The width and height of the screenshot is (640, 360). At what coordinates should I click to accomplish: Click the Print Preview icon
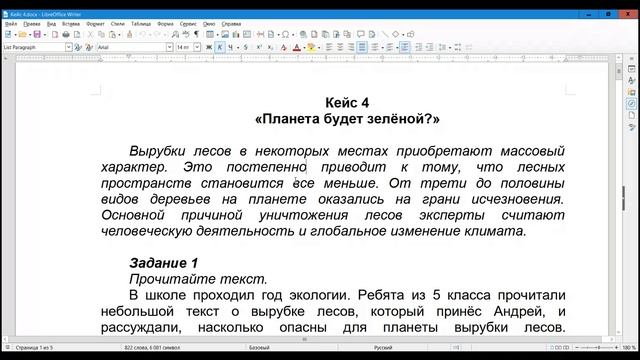coord(77,35)
